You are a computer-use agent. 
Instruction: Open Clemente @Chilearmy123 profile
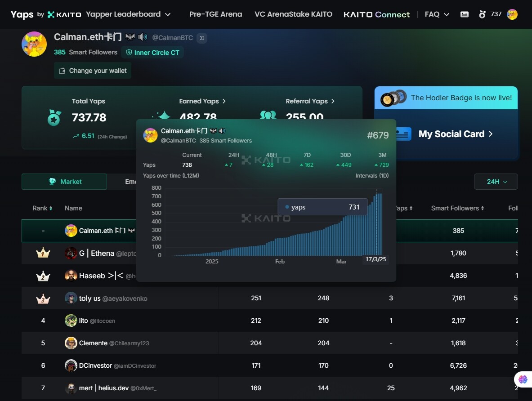coord(114,343)
